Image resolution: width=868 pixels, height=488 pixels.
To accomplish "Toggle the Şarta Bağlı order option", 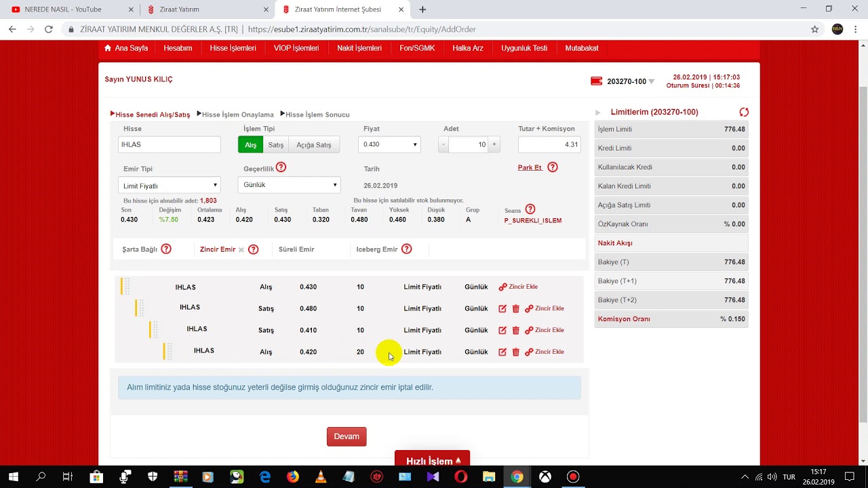I will [140, 249].
